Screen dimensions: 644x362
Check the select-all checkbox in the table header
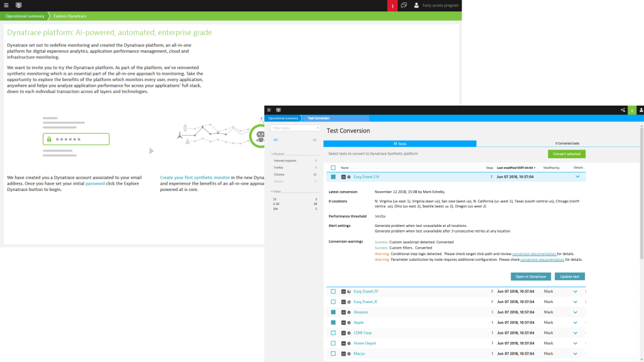333,166
